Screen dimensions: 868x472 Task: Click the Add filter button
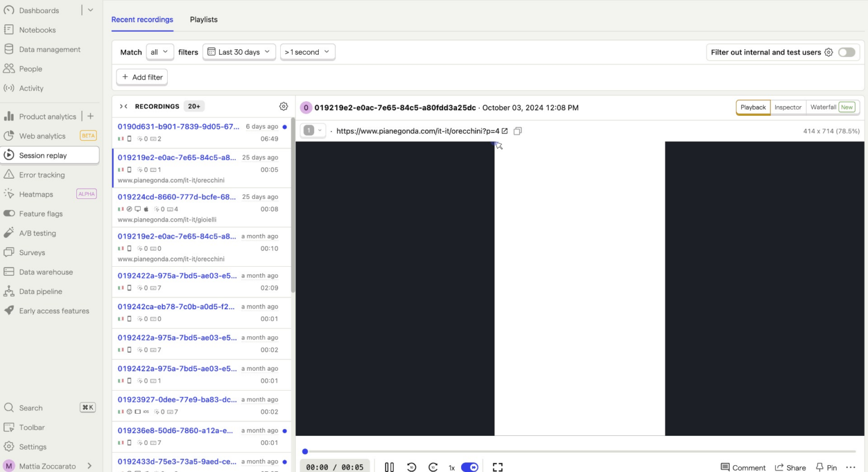142,77
